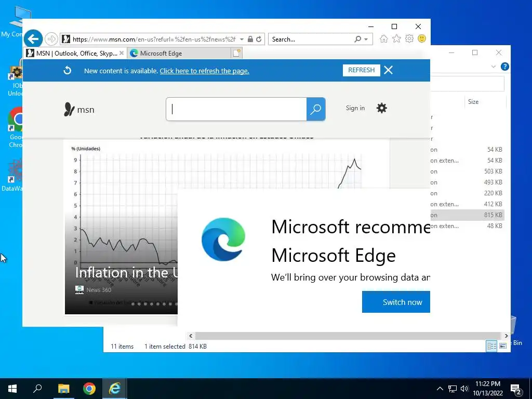Open the Windows Start menu
The width and height of the screenshot is (532, 399).
pos(12,389)
